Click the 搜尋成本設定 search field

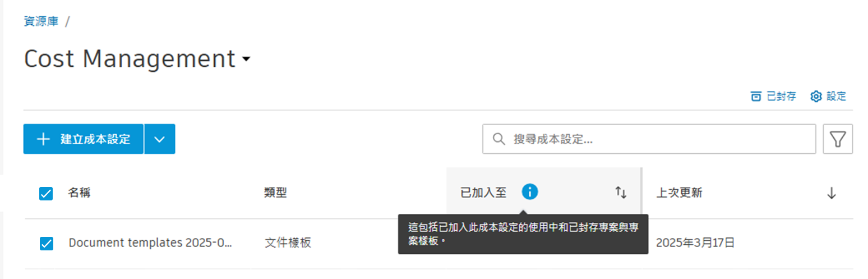coord(649,139)
